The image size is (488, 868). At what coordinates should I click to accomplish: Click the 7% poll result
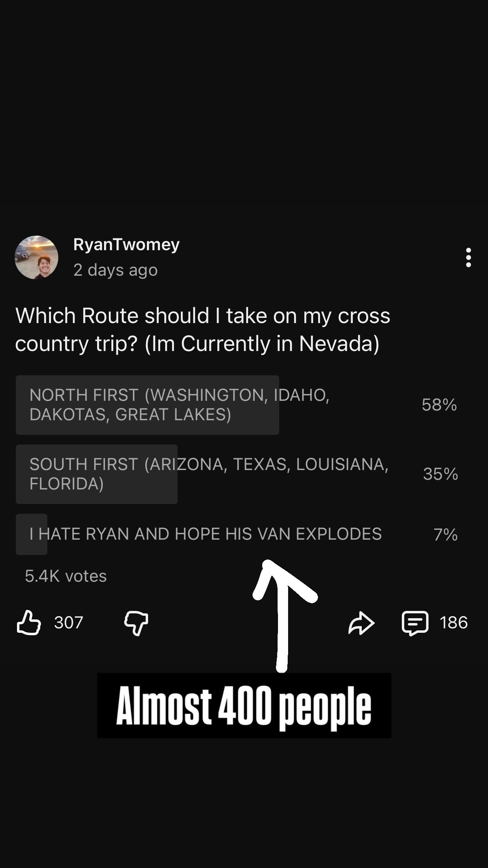(446, 535)
